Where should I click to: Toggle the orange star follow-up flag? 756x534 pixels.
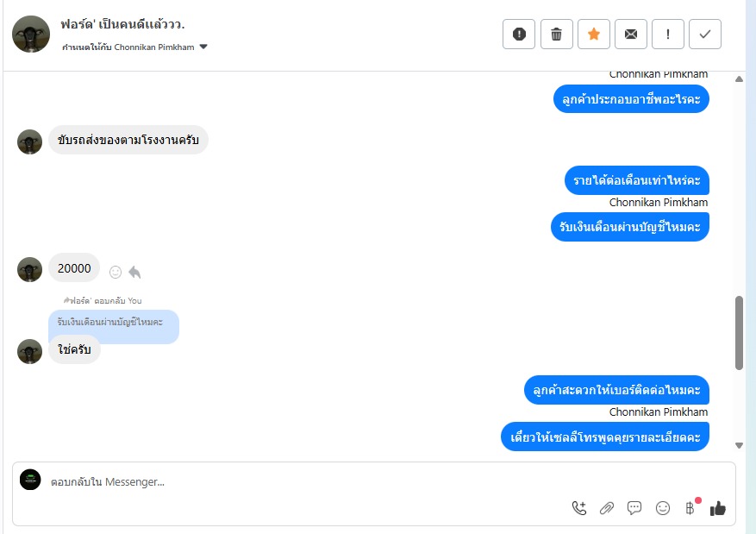pyautogui.click(x=594, y=35)
